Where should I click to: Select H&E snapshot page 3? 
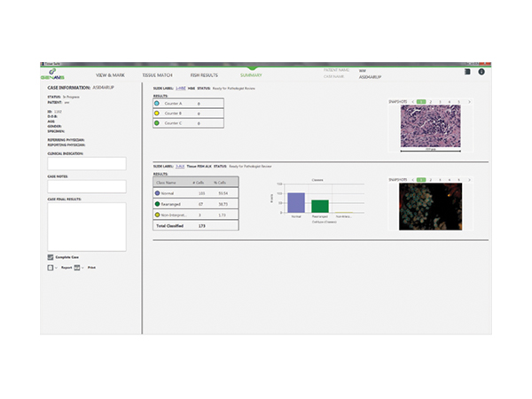coord(440,102)
